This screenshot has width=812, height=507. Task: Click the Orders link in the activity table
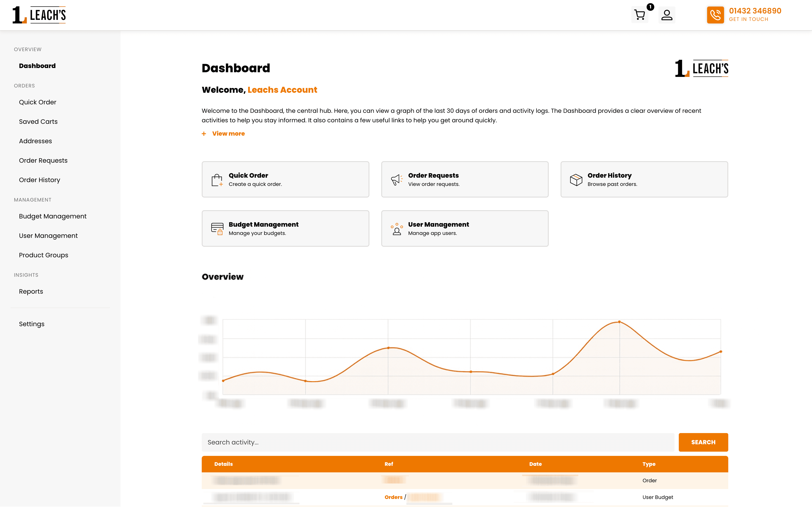coord(393,497)
